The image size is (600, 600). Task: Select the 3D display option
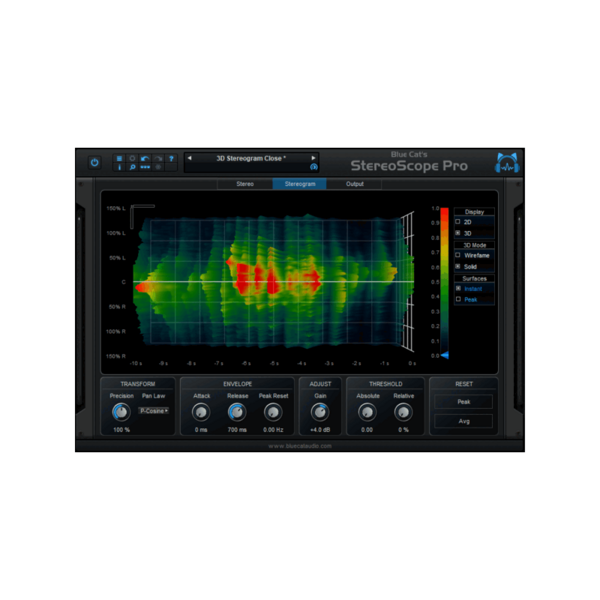point(458,233)
